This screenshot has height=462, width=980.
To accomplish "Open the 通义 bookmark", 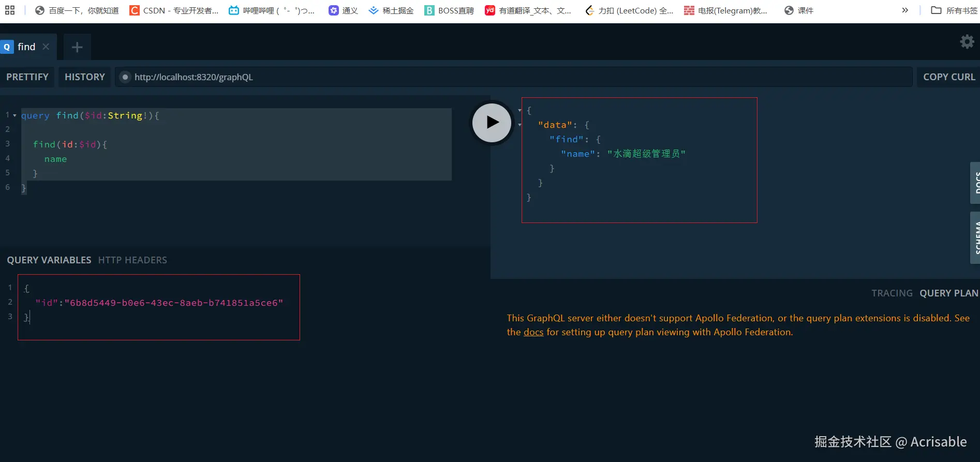I will click(x=343, y=10).
